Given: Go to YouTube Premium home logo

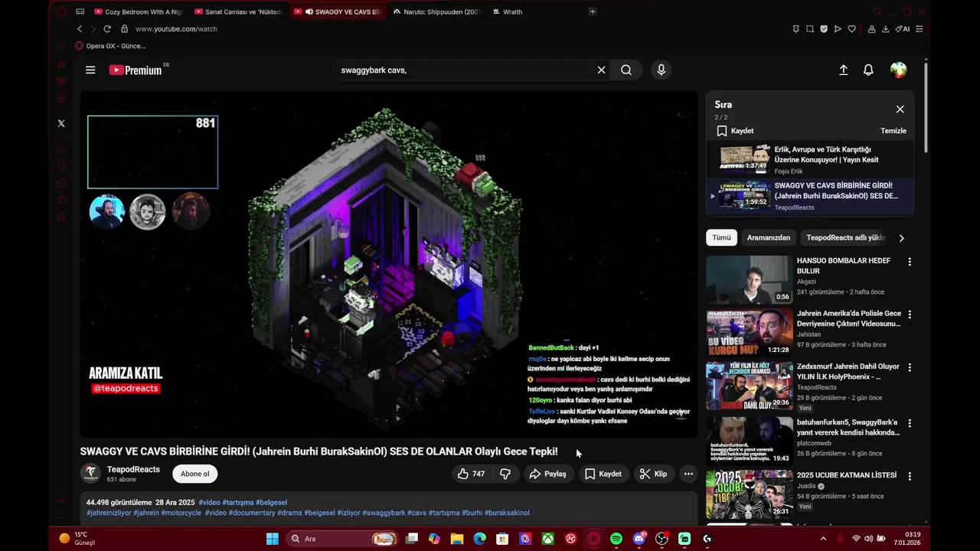Looking at the screenshot, I should [136, 70].
